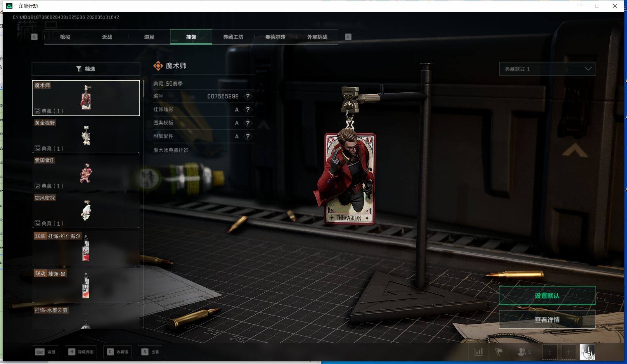Click the Q previous-tab key icon

tap(34, 37)
